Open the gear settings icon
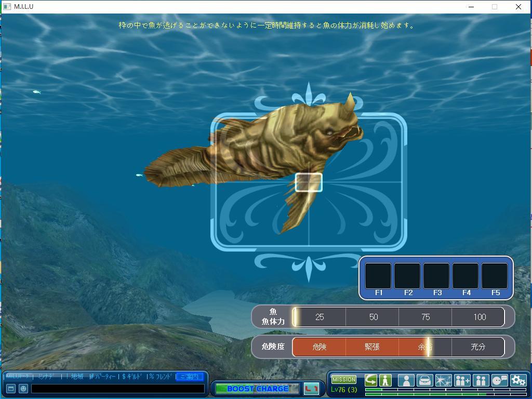The height and width of the screenshot is (399, 532). coord(518,380)
